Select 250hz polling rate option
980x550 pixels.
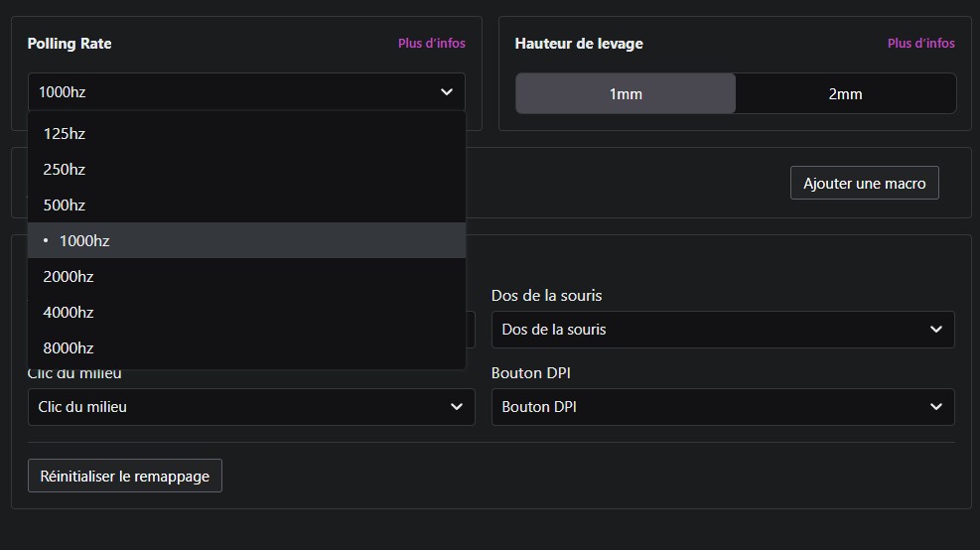coord(246,170)
